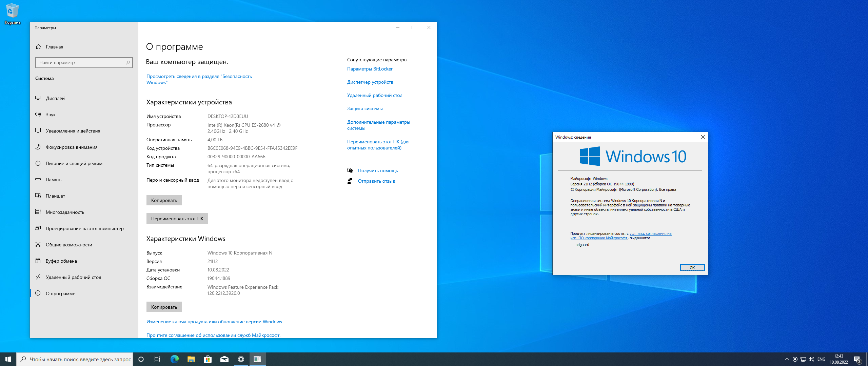Image resolution: width=868 pixels, height=366 pixels.
Task: Focus taskbar search box
Action: [75, 359]
